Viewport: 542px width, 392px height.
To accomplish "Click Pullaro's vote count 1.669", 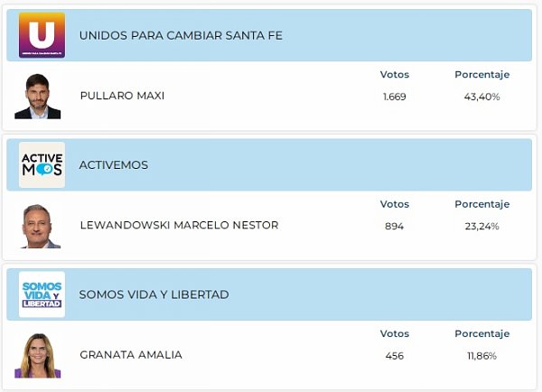I will 395,97.
